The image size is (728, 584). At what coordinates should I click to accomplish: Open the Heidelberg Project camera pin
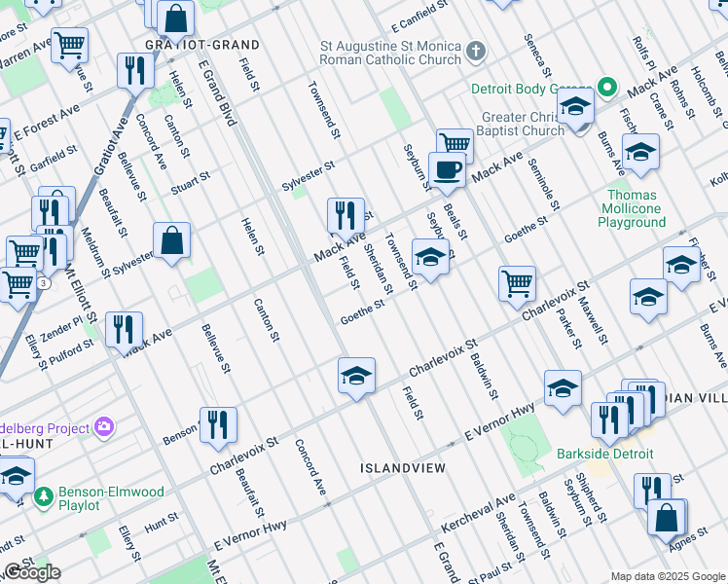(103, 426)
